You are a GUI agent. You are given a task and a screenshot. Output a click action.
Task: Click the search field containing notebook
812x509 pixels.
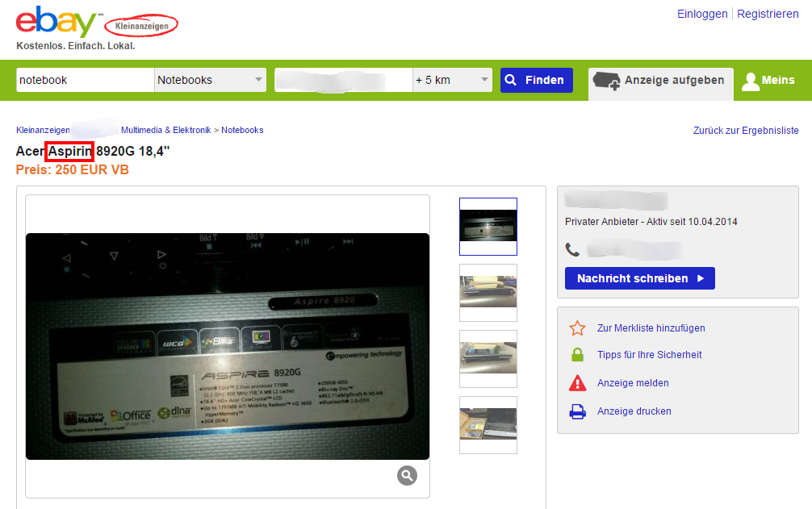click(x=86, y=80)
